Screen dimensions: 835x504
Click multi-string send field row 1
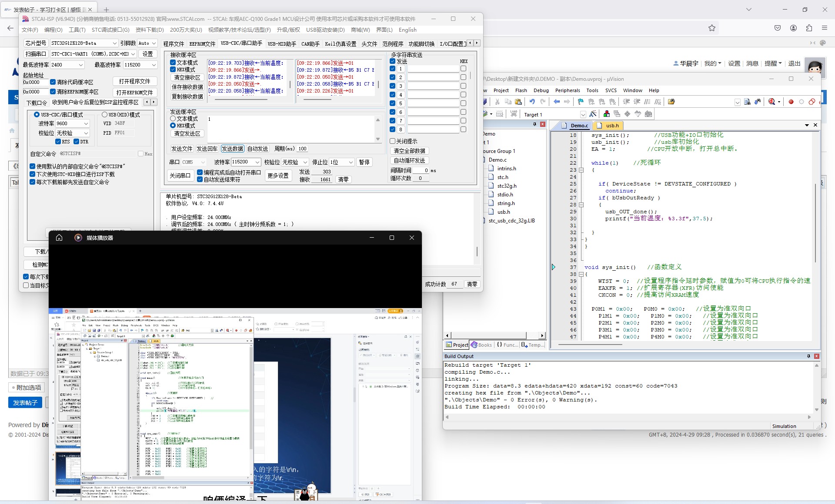(x=433, y=69)
